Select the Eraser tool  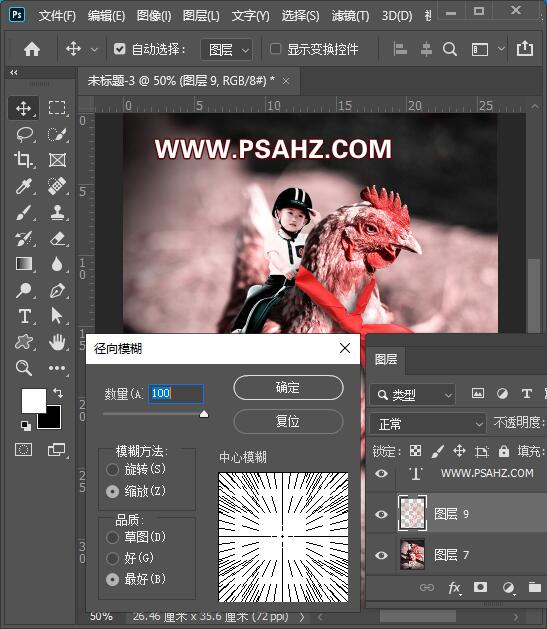pos(58,238)
